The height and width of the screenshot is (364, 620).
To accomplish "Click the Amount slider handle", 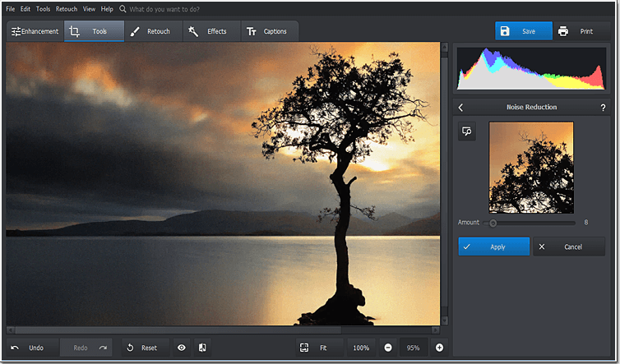I will point(493,223).
